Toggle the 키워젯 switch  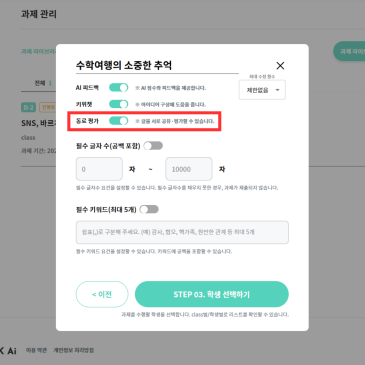pyautogui.click(x=119, y=104)
